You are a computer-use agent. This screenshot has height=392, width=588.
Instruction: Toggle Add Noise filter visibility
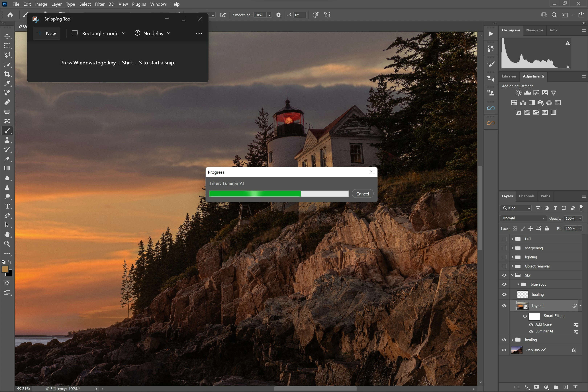tap(531, 324)
